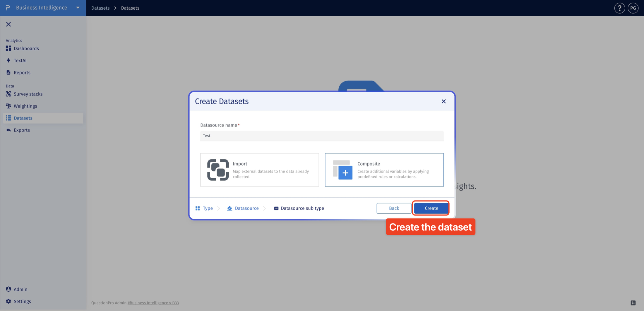Click the first Datasets breadcrumb link

coord(100,8)
